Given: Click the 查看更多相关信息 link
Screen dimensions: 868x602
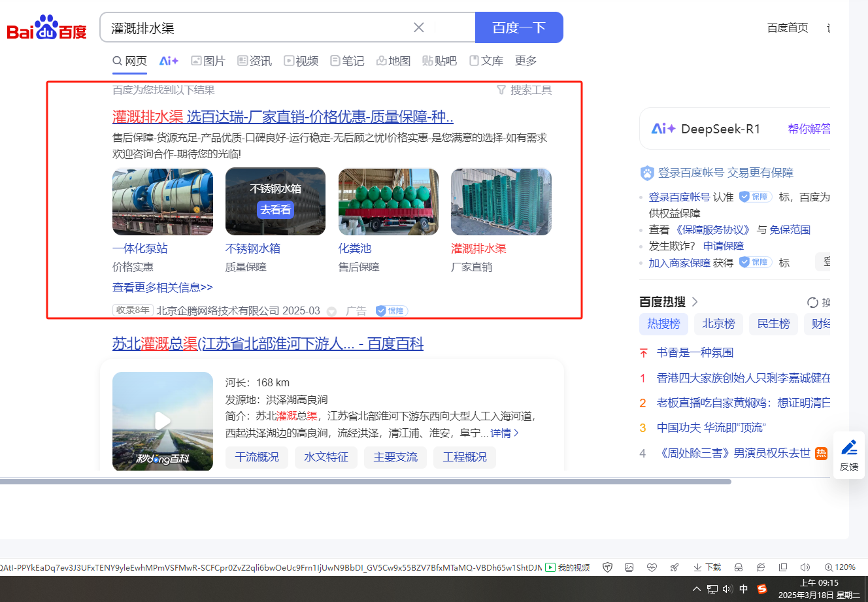Looking at the screenshot, I should coord(163,288).
